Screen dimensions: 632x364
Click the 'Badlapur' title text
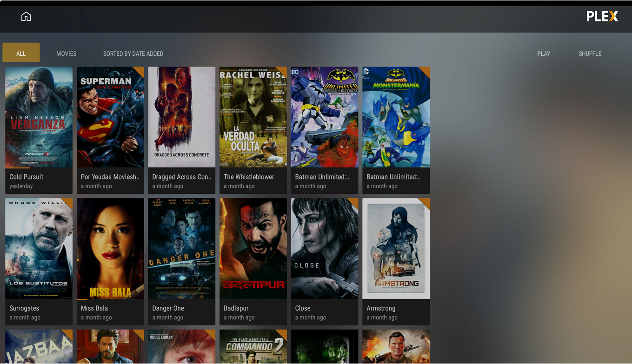[236, 309]
